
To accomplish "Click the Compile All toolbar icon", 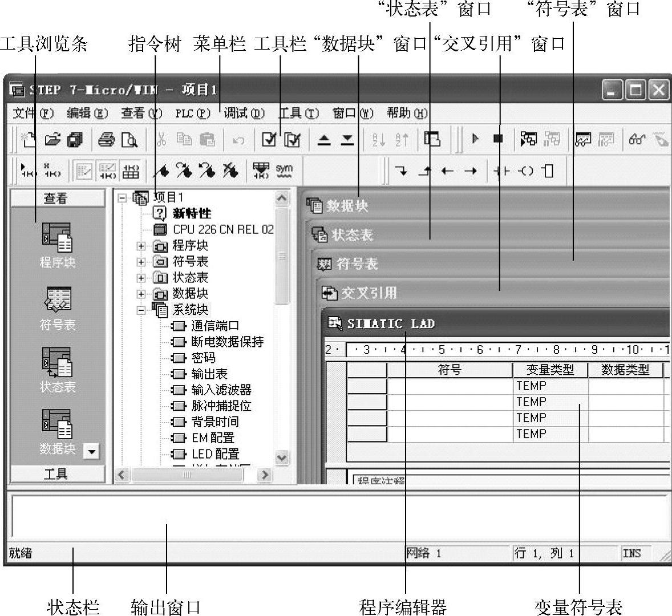I will coord(292,140).
